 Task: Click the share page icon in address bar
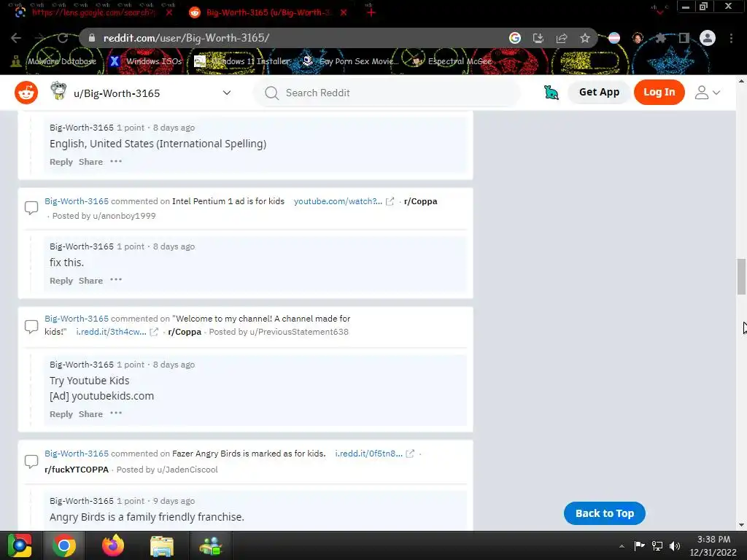562,38
